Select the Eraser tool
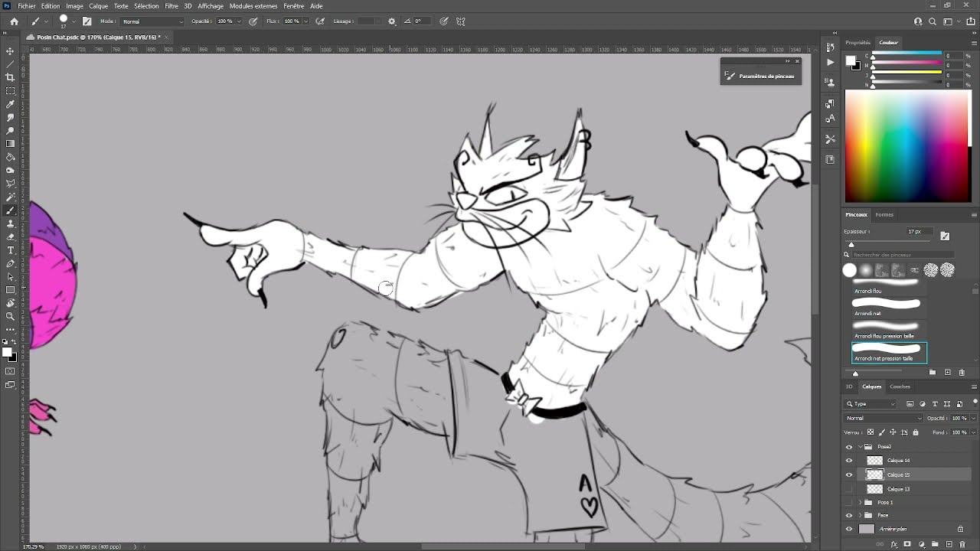Screen dimensions: 980x551 (10, 236)
